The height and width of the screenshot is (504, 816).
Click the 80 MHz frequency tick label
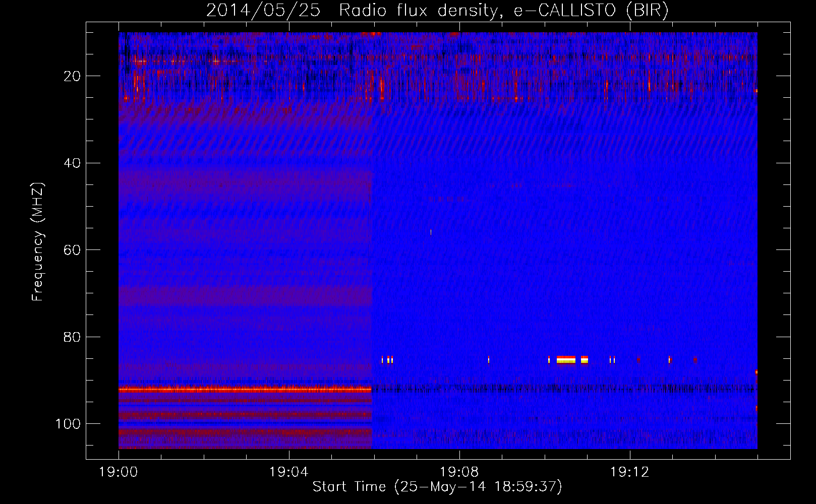pyautogui.click(x=73, y=337)
